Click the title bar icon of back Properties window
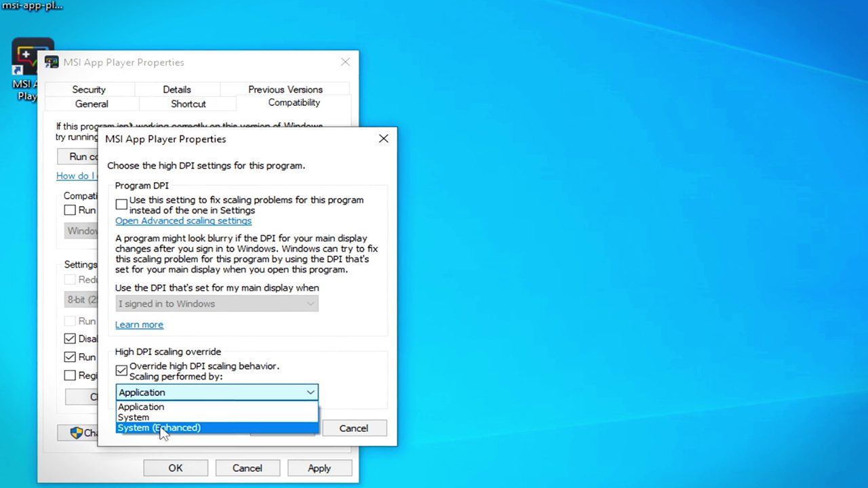The image size is (868, 488). (52, 62)
